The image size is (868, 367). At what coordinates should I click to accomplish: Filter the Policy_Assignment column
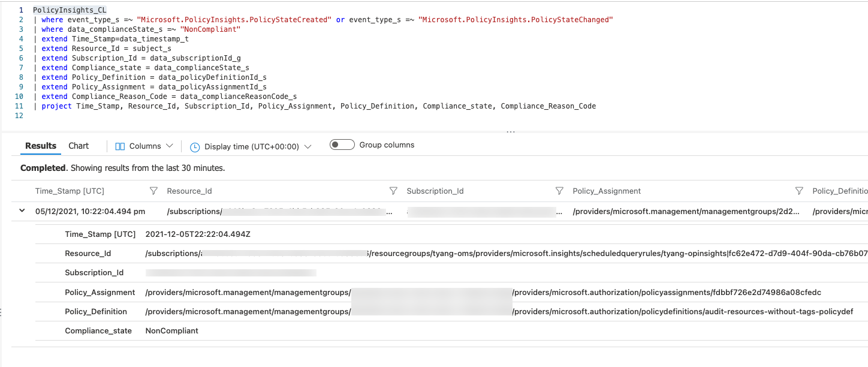pyautogui.click(x=799, y=191)
